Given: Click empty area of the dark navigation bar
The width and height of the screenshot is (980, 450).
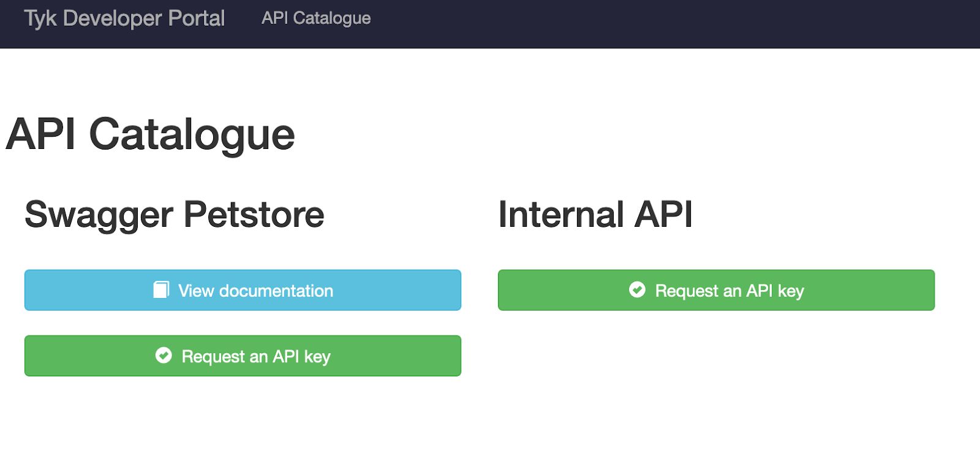Looking at the screenshot, I should point(674,23).
